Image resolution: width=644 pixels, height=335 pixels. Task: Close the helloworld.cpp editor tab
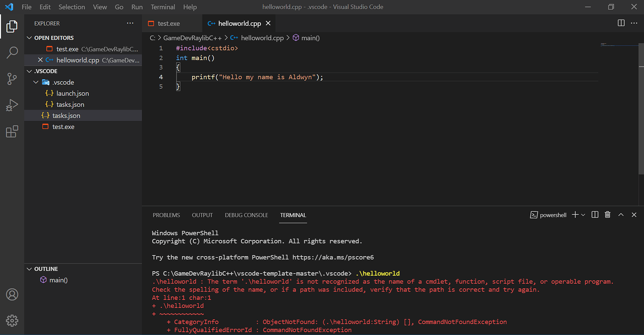268,23
